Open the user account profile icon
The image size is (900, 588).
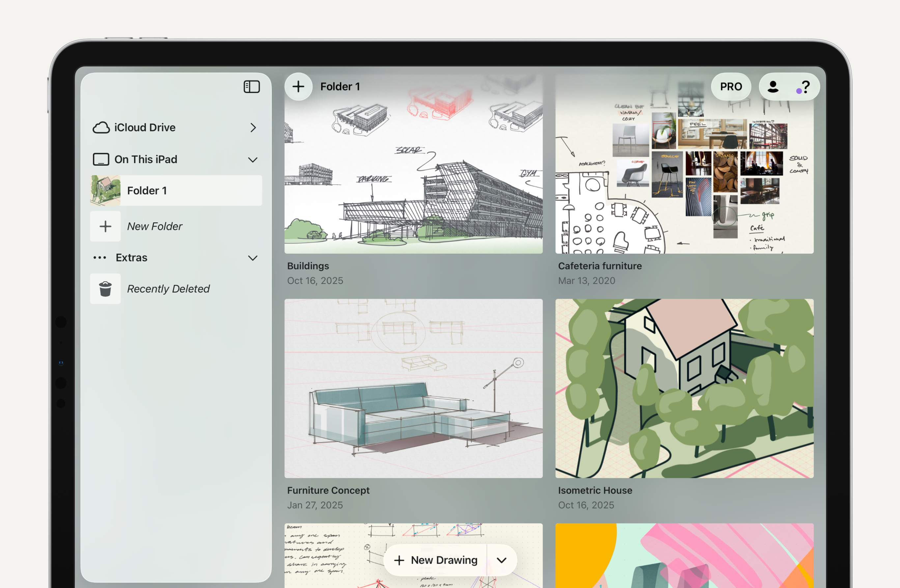(x=773, y=87)
